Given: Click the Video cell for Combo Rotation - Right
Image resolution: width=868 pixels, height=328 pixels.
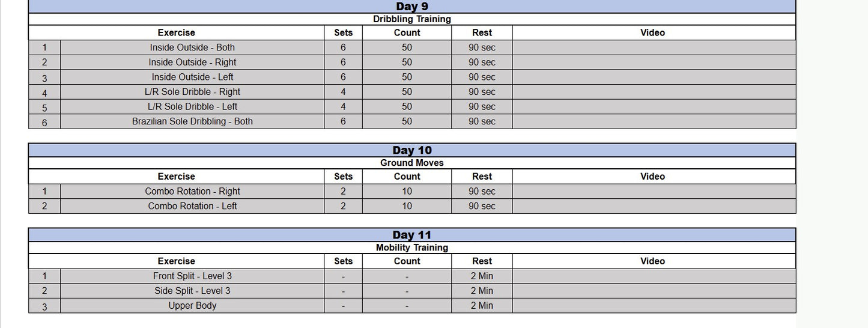Looking at the screenshot, I should (654, 192).
